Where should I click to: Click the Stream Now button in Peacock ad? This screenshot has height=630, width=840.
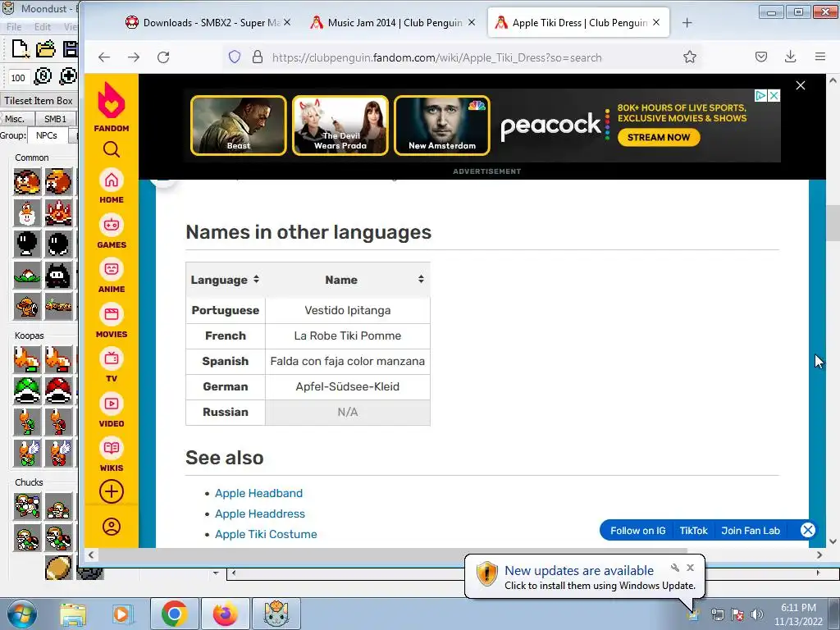pos(659,137)
